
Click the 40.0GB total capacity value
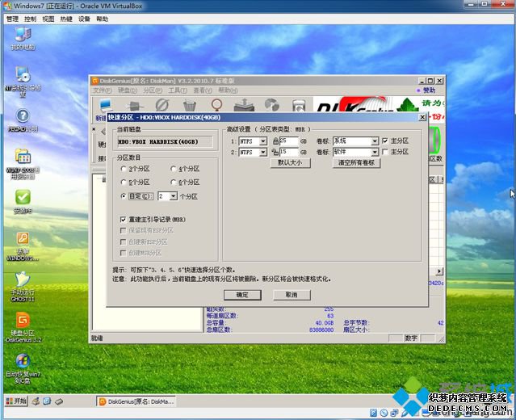325,323
